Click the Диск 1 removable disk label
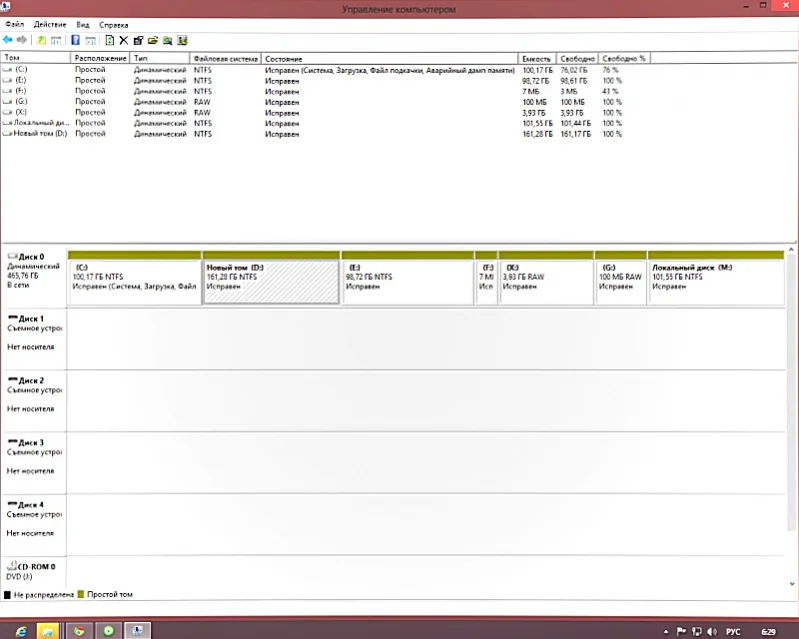Screen dimensions: 799x639 34,339
